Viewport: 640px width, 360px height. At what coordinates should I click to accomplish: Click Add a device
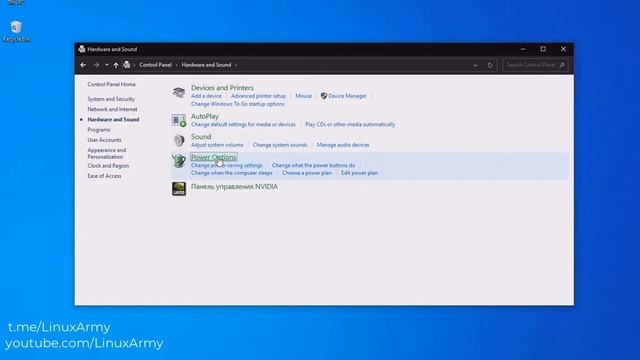206,96
